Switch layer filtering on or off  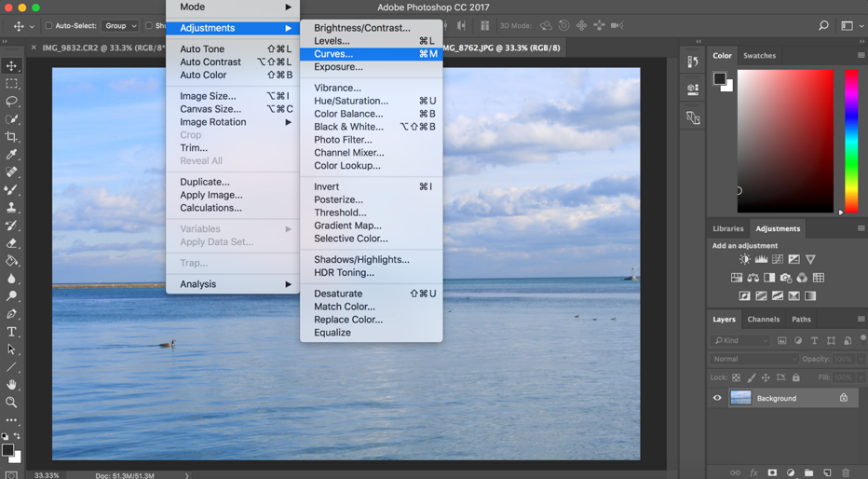pos(862,339)
